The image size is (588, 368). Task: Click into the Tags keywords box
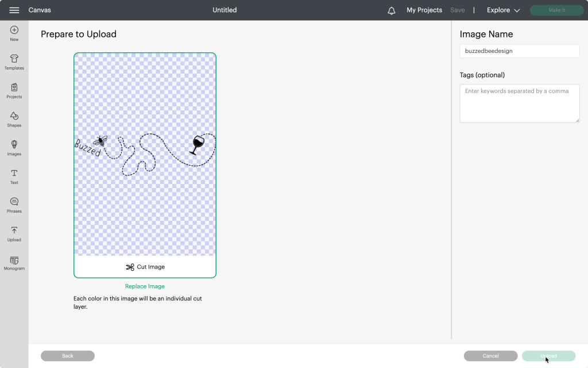pos(519,103)
